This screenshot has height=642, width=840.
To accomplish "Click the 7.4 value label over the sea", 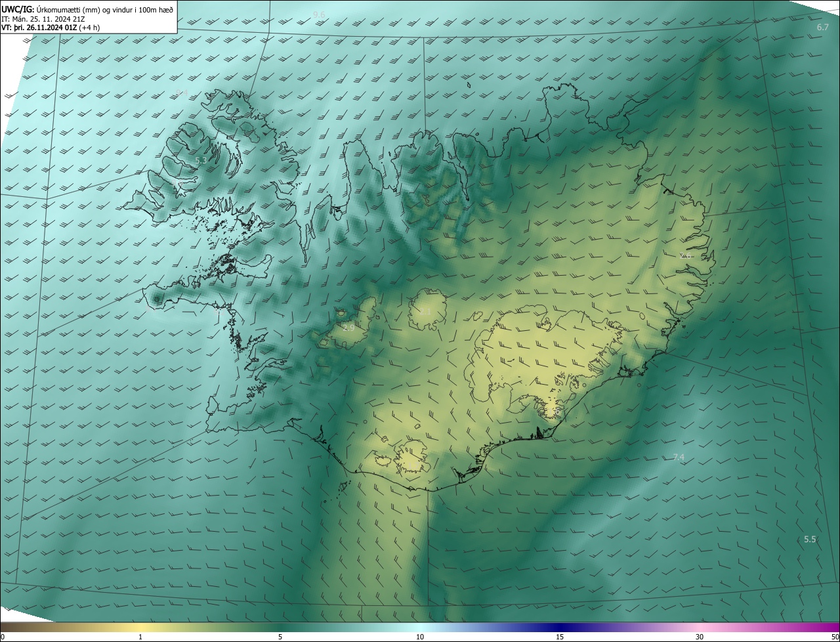I will click(679, 457).
